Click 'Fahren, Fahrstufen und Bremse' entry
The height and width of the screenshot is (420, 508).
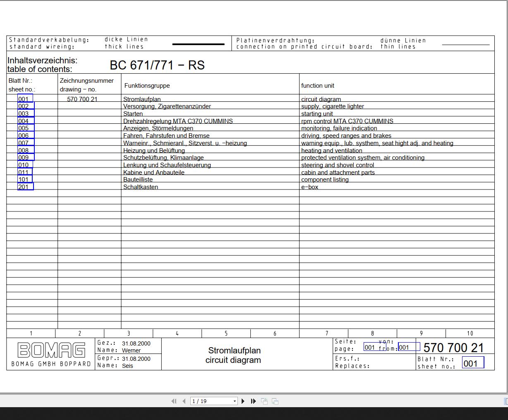point(166,136)
